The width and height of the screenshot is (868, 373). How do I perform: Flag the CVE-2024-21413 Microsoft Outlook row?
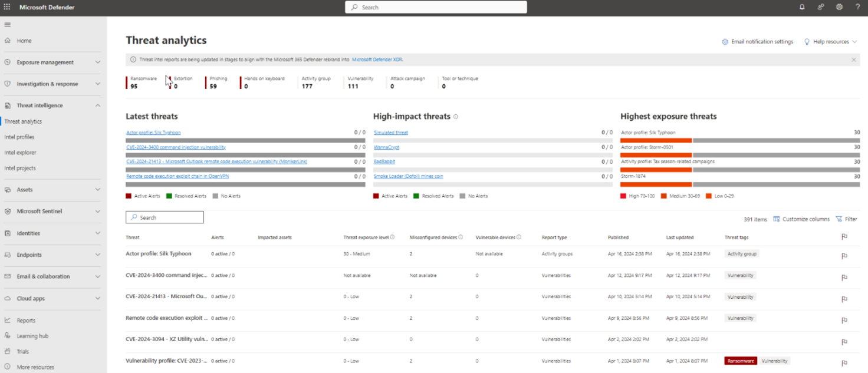pyautogui.click(x=844, y=299)
